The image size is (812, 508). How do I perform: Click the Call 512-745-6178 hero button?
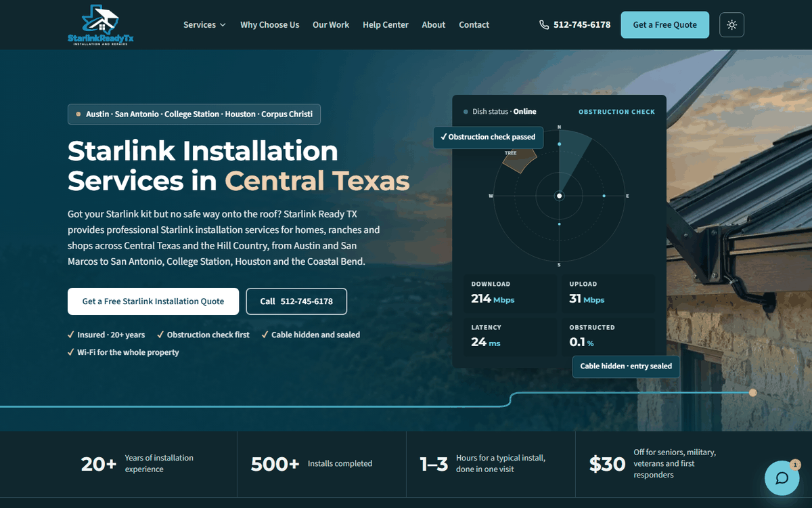coord(296,301)
